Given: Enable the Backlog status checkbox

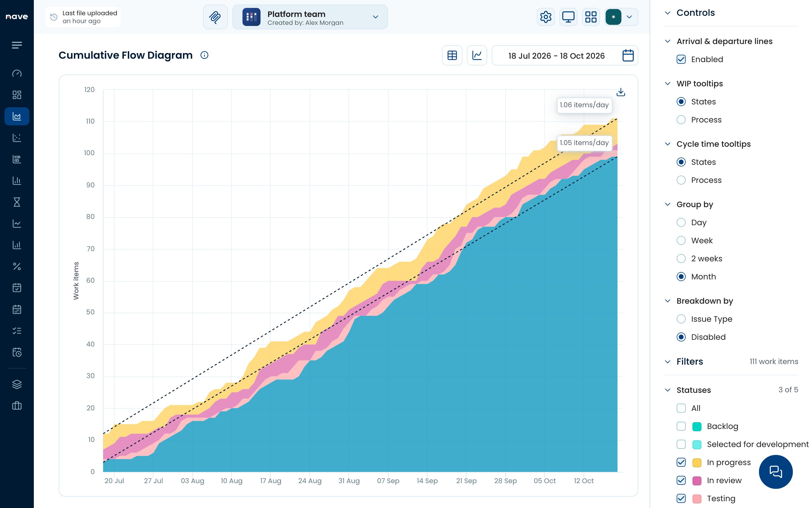Looking at the screenshot, I should point(681,426).
